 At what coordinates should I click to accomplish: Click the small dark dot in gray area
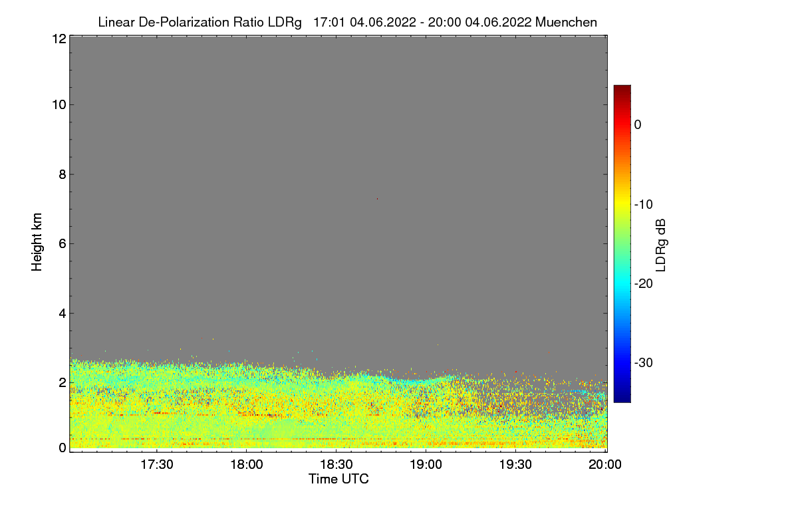click(377, 199)
